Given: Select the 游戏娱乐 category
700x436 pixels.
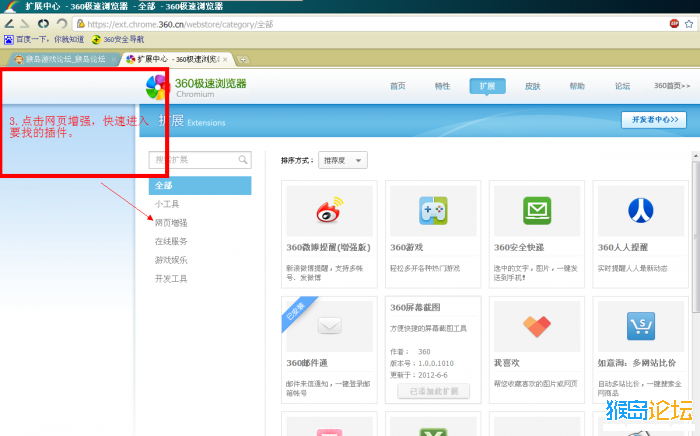Looking at the screenshot, I should click(x=171, y=260).
